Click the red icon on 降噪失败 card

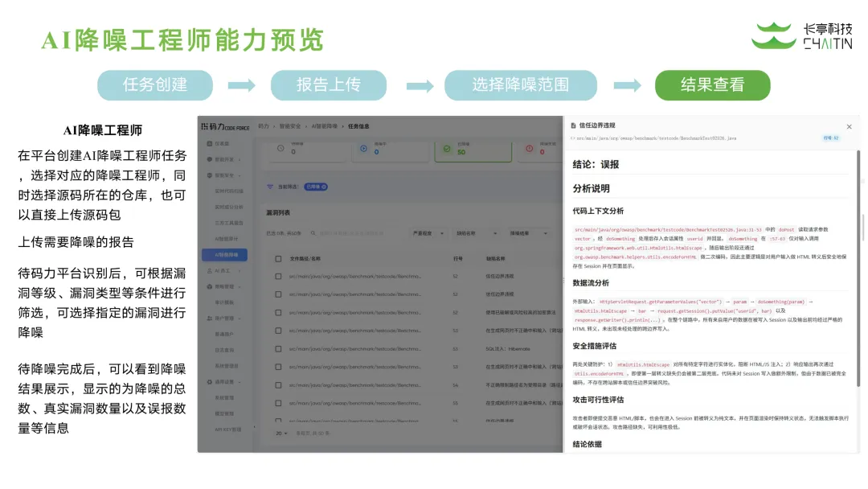coord(529,149)
